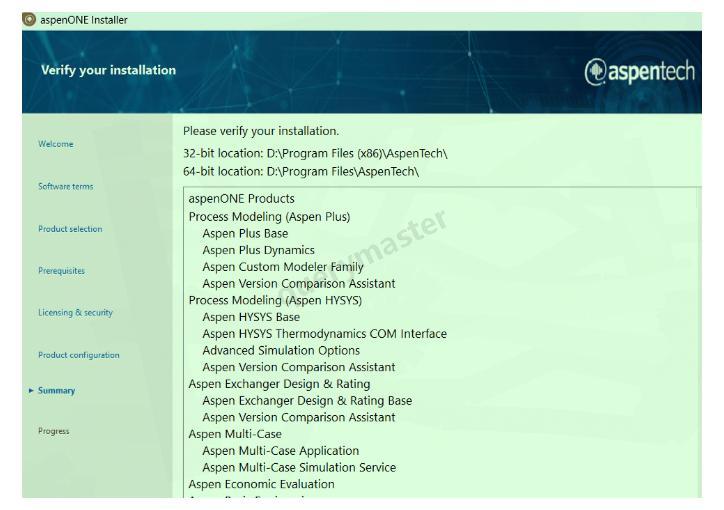Open the Software terms step
The height and width of the screenshot is (510, 724).
66,186
